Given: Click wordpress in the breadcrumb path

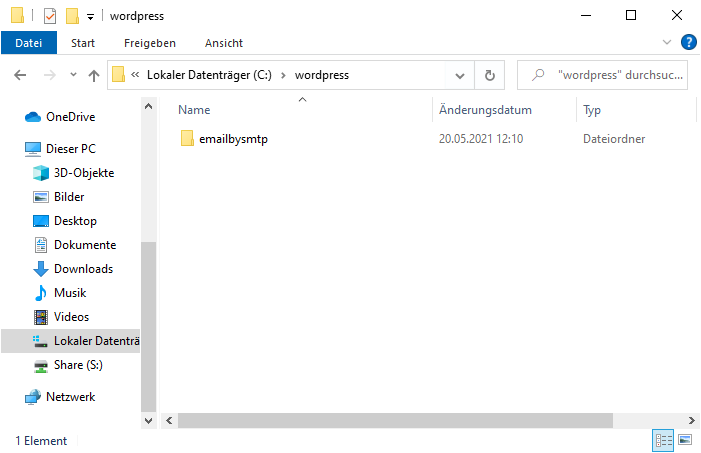Looking at the screenshot, I should pos(321,75).
